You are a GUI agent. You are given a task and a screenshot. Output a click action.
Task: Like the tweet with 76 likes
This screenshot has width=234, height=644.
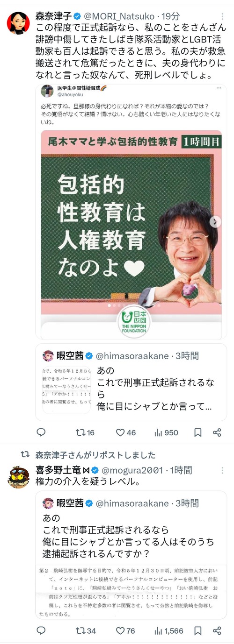coord(126,630)
